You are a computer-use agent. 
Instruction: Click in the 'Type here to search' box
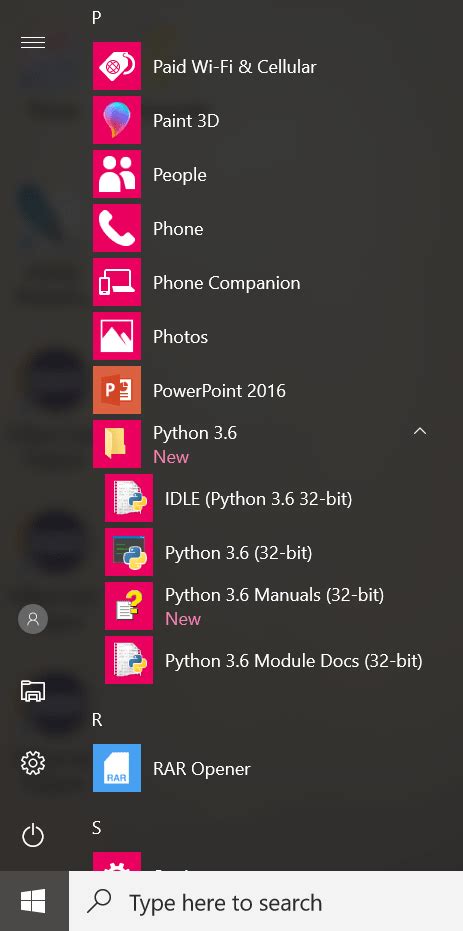[266, 902]
